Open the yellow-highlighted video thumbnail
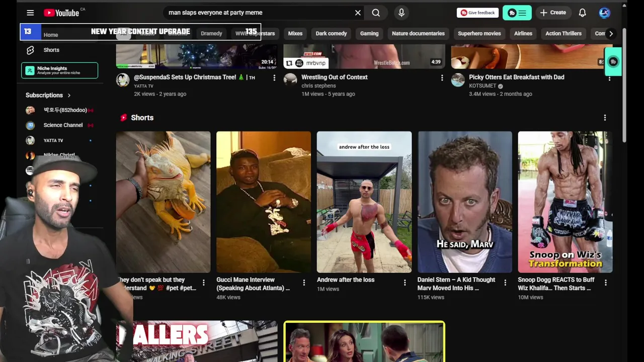Viewport: 644px width, 362px height. tap(364, 342)
